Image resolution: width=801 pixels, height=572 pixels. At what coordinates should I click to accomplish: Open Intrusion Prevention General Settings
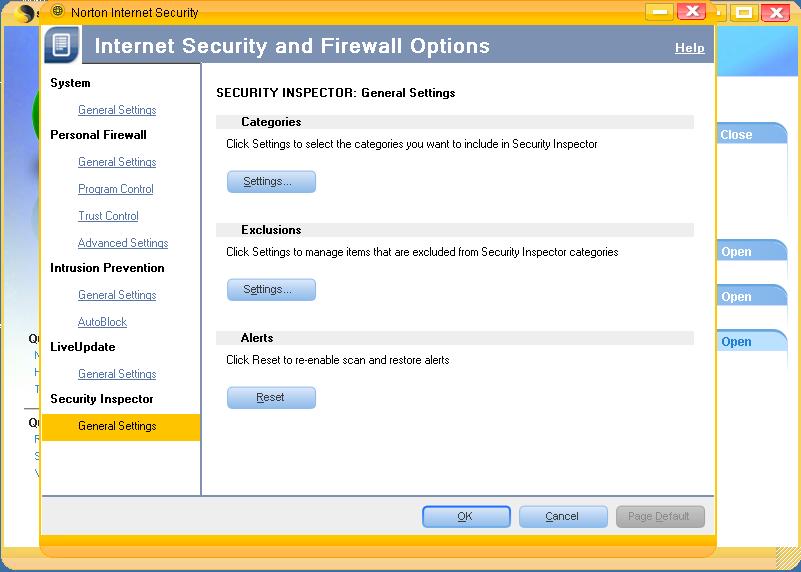[x=117, y=295]
